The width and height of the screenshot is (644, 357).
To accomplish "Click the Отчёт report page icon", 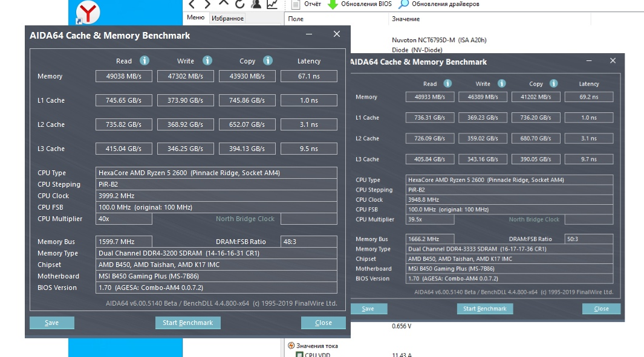I will click(x=295, y=4).
